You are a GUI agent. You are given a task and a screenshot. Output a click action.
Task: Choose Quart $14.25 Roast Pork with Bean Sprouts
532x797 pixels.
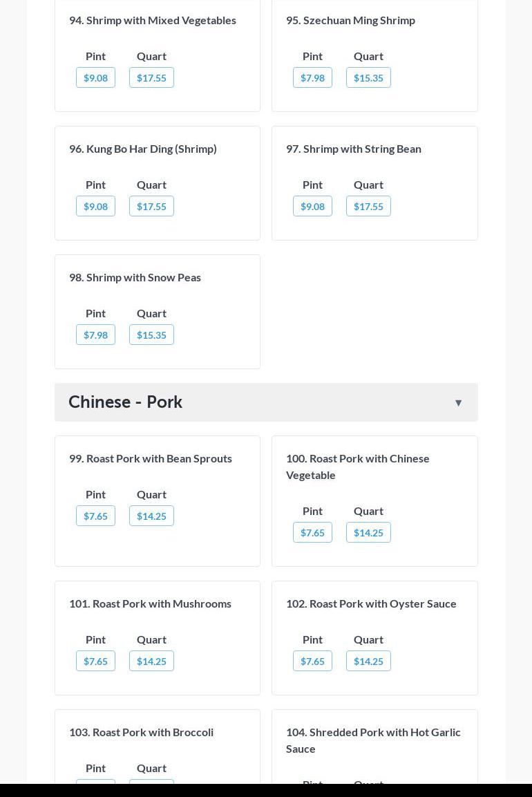[151, 516]
